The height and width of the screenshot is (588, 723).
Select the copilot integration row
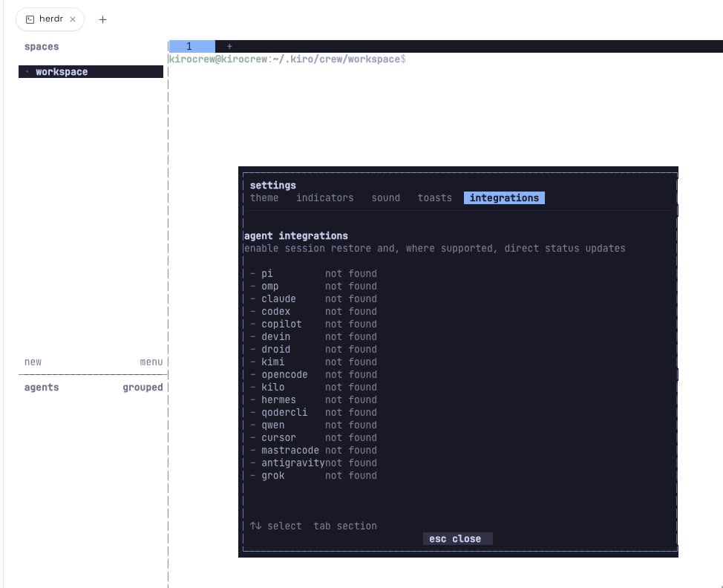(313, 324)
